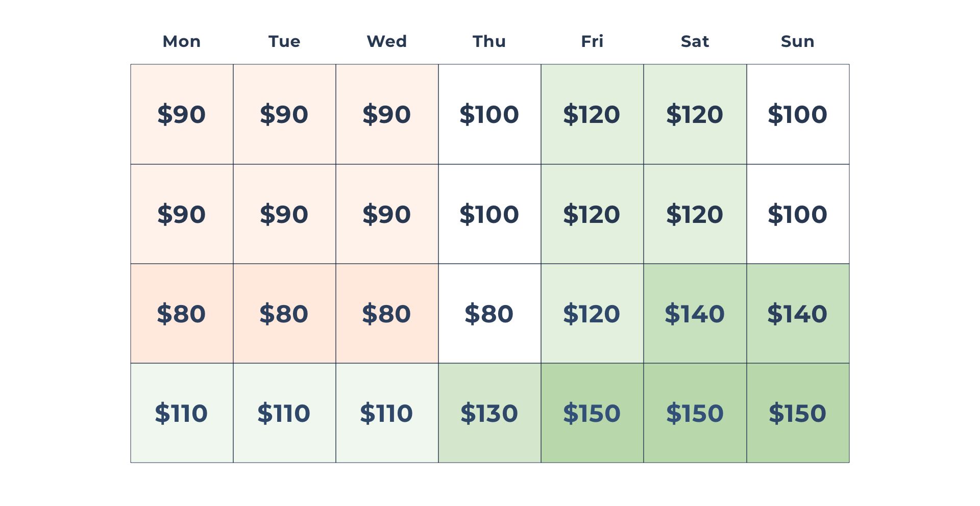980x506 pixels.
Task: Click Monday's $80 price cell
Action: tap(182, 314)
